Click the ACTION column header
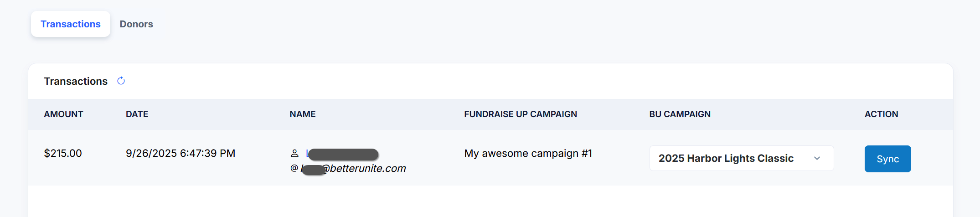This screenshot has height=217, width=980. (x=881, y=114)
